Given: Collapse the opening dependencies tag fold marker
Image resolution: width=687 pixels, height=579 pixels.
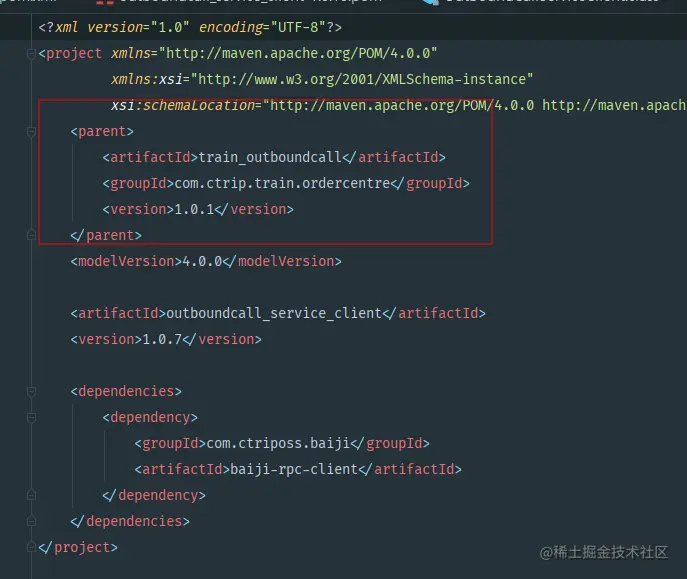Looking at the screenshot, I should pos(31,392).
